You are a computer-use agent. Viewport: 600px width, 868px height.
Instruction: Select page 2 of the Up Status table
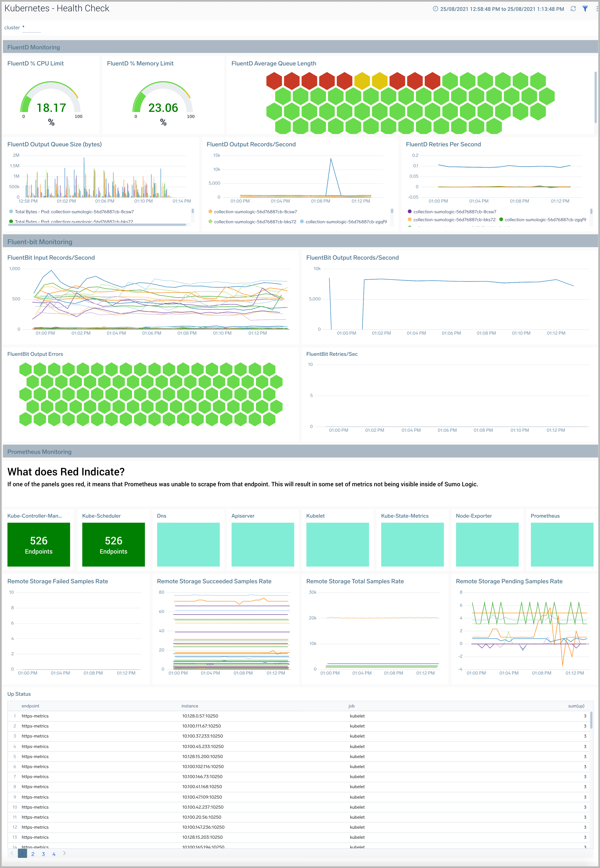(33, 854)
